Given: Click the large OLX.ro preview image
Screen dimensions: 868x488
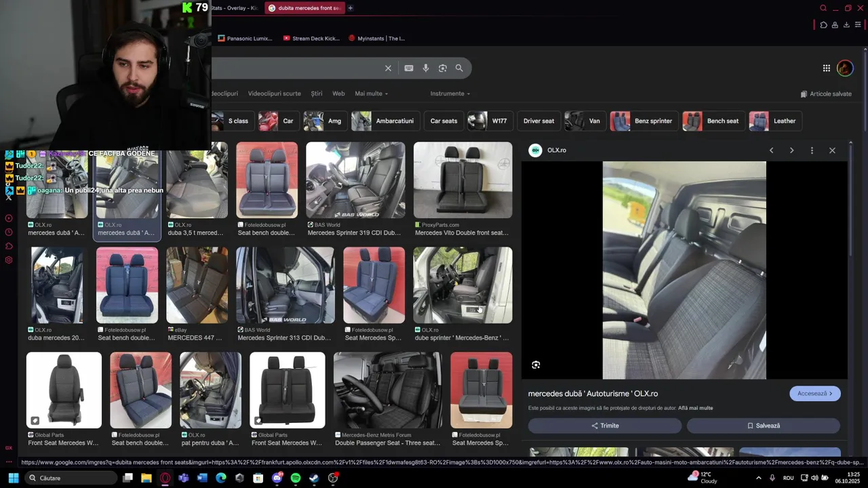Looking at the screenshot, I should pyautogui.click(x=684, y=270).
